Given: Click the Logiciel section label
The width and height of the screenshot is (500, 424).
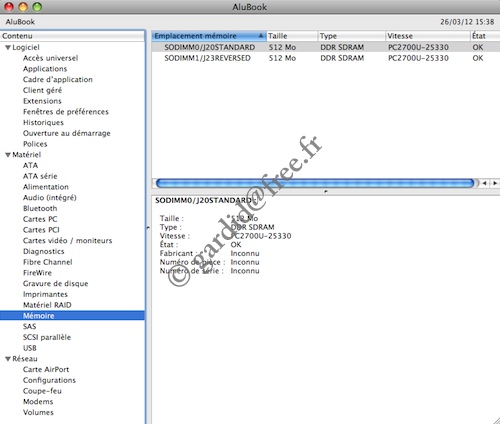Looking at the screenshot, I should [26, 47].
